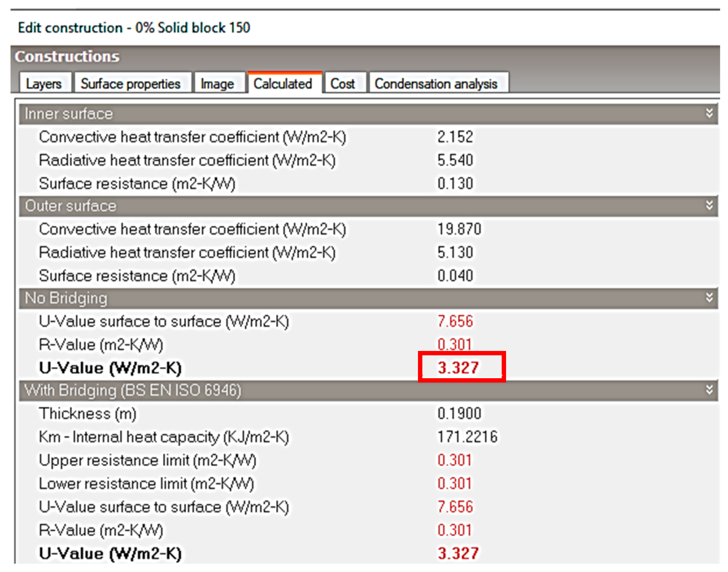Click the Constructions panel title
Screen dimensions: 728x572
67,57
